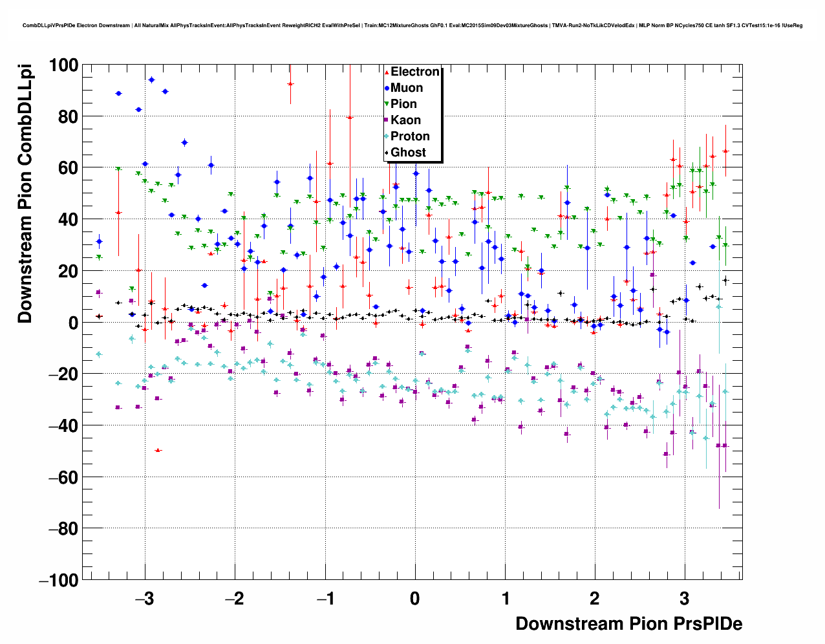825x644 pixels.
Task: Click the '−3' tick label on x-axis
Action: click(144, 599)
